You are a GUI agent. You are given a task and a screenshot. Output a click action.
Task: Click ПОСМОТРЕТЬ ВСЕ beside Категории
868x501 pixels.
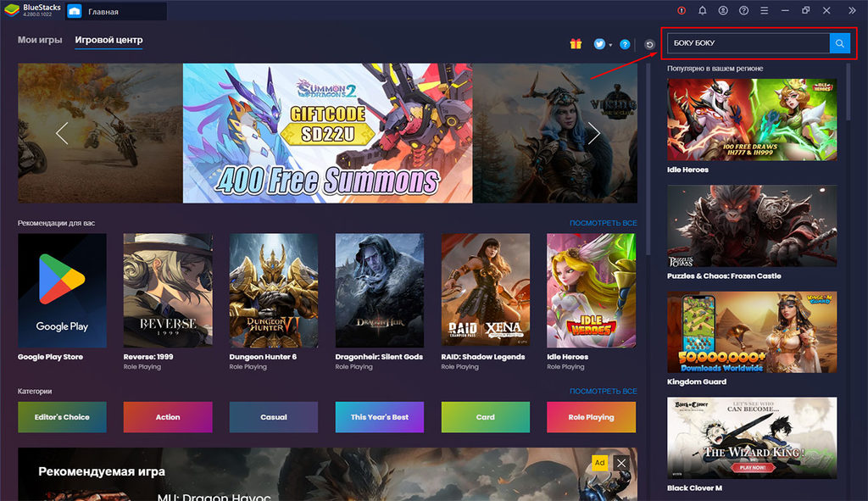tap(603, 392)
